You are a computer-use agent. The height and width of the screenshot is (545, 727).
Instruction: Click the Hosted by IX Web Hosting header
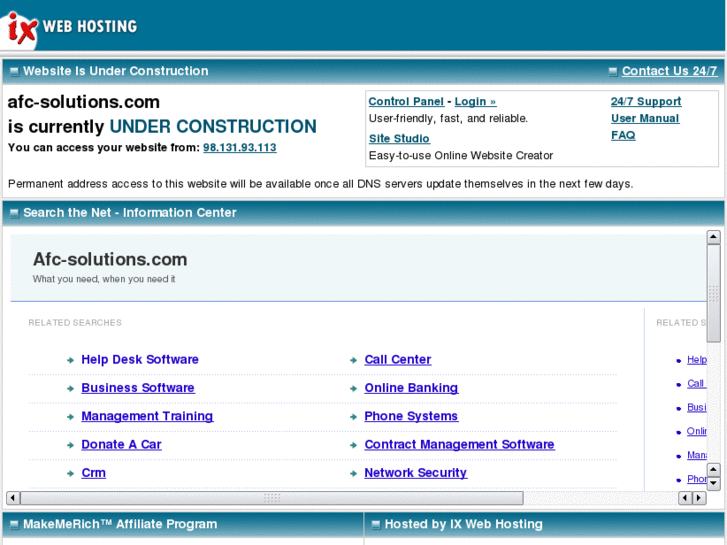464,524
